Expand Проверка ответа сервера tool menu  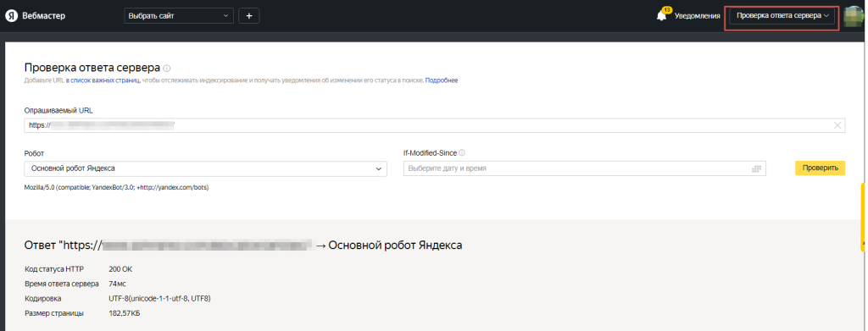pyautogui.click(x=782, y=16)
